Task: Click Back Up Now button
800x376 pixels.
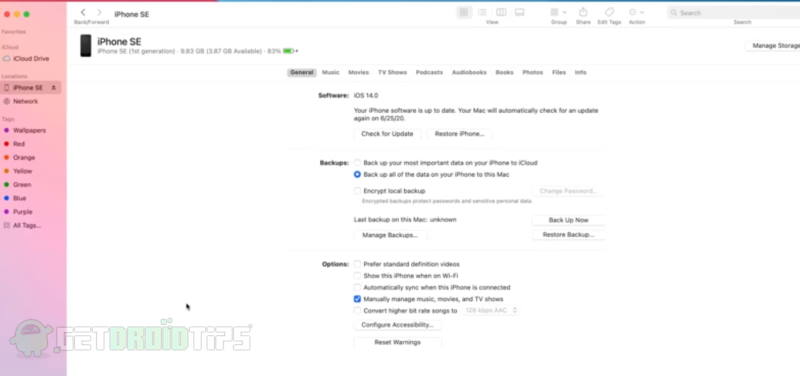Action: (568, 220)
